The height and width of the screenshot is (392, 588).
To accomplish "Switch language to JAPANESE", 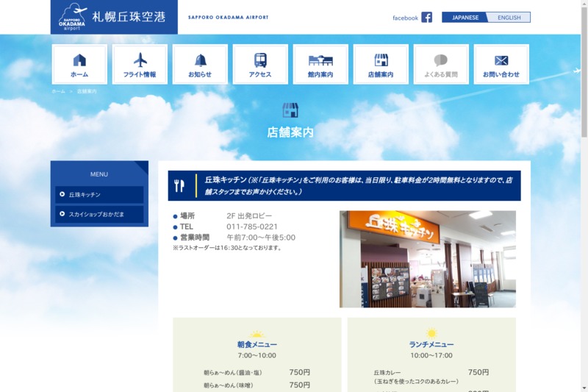I will pyautogui.click(x=465, y=18).
